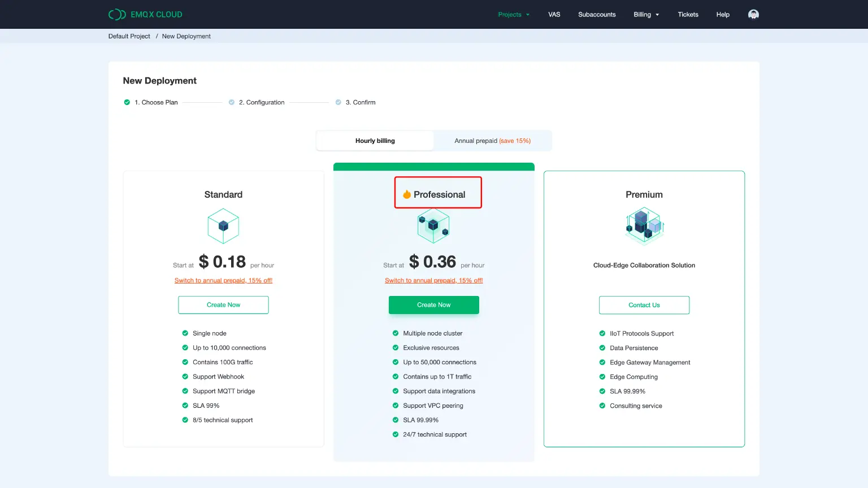
Task: Select the Hourly billing option
Action: [375, 141]
